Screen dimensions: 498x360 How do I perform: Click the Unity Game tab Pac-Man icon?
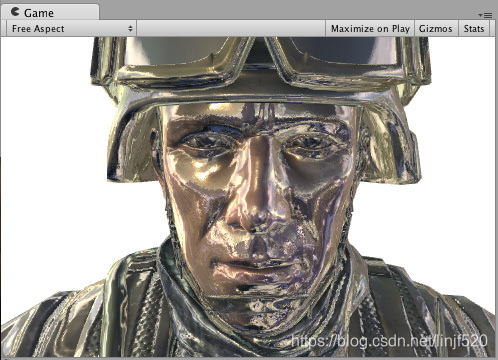coord(15,12)
